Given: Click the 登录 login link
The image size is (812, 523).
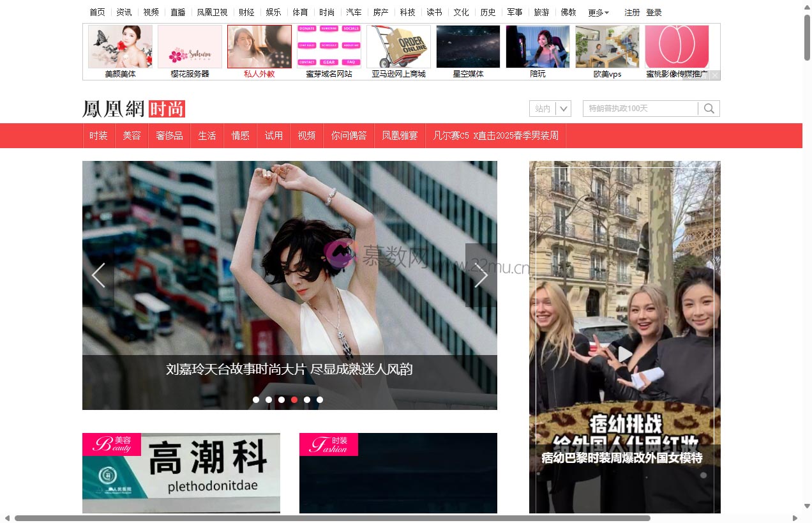Looking at the screenshot, I should (x=654, y=12).
